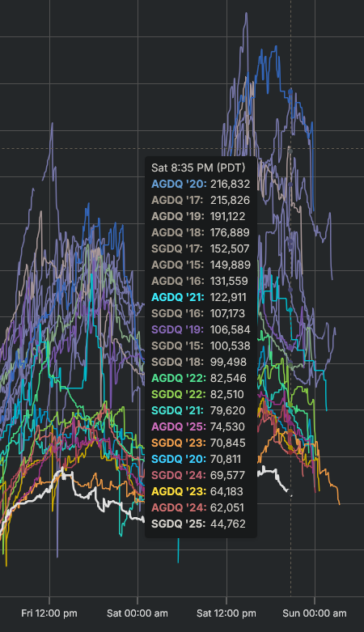Click the SGDQ '23 orange entry
Screen dimensions: 364x632
pos(198,443)
